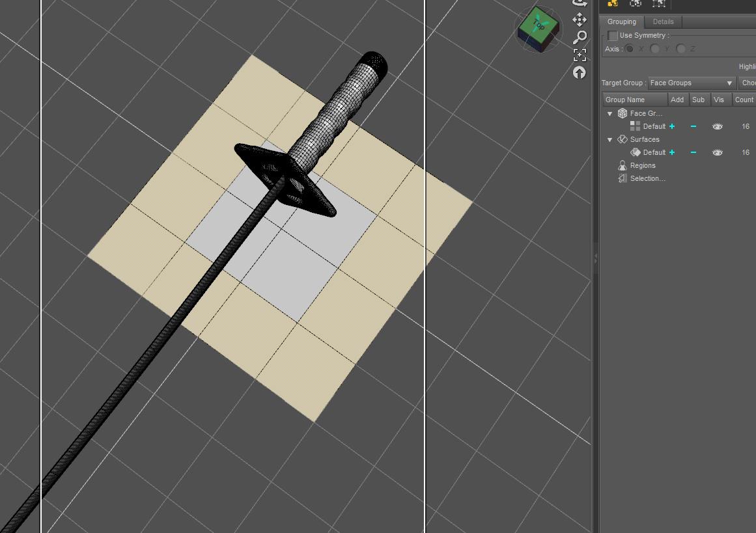756x533 pixels.
Task: Click the 'Axis :' label
Action: tap(613, 49)
